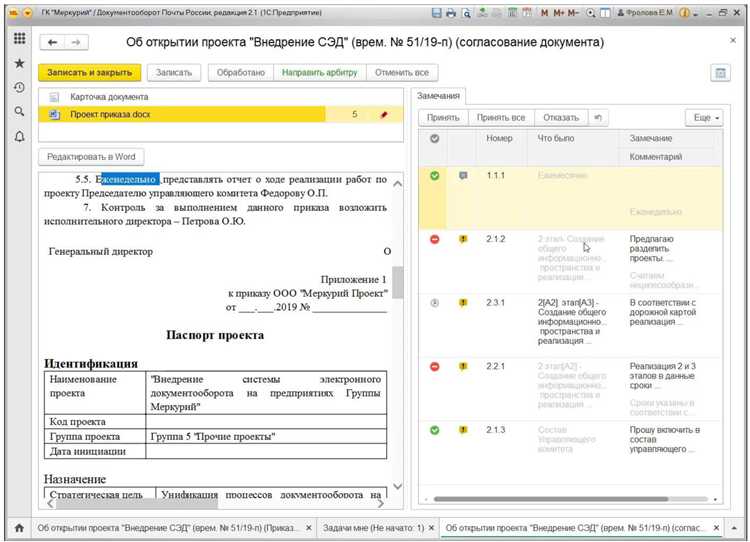Expand the Еще dropdown menu
This screenshot has width=750, height=542.
click(x=702, y=118)
